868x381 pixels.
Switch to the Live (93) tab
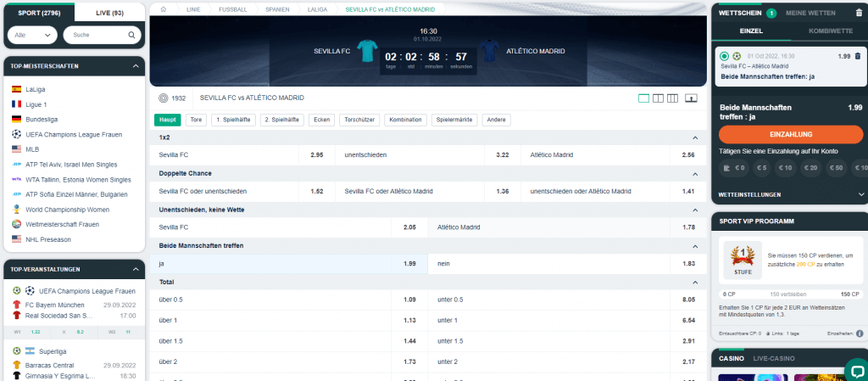[x=109, y=12]
